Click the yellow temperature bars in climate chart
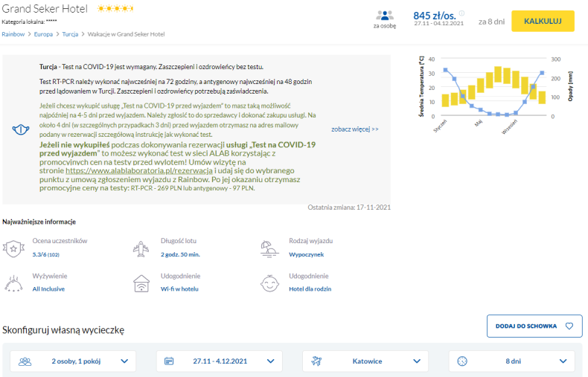Screen dimensions: 588x377 click(493, 86)
